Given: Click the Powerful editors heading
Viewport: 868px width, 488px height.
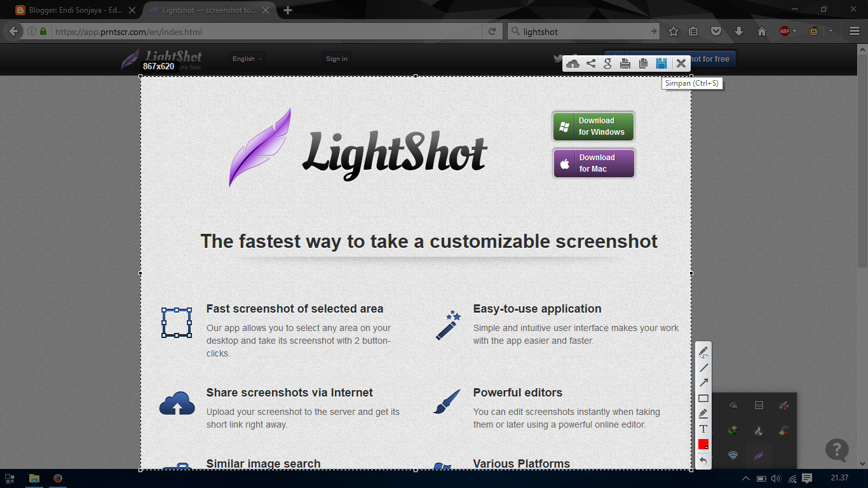Looking at the screenshot, I should 518,393.
